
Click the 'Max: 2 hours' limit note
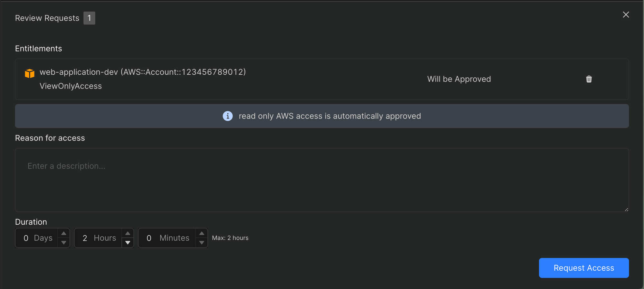coord(230,238)
